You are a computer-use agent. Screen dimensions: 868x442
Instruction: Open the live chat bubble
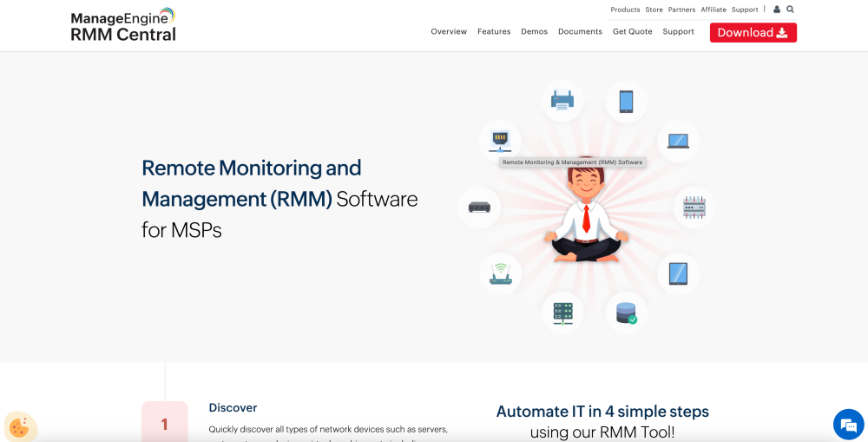click(848, 425)
